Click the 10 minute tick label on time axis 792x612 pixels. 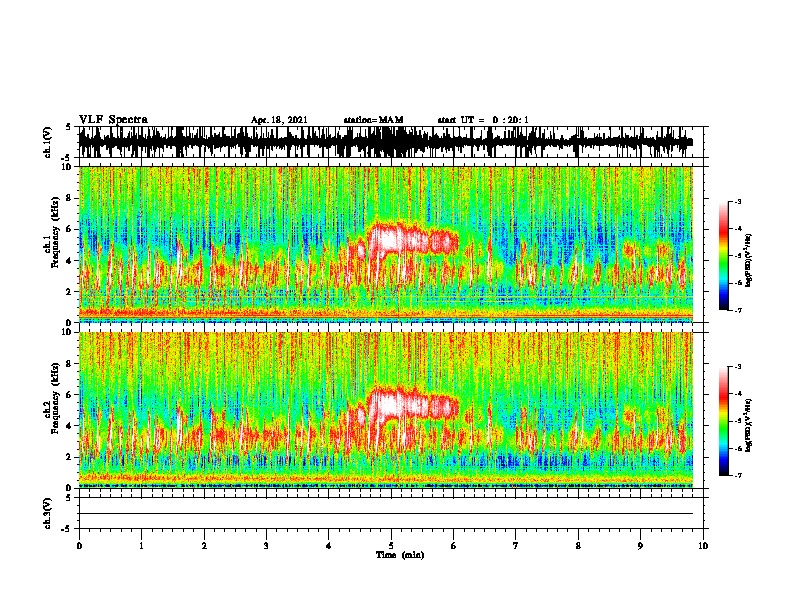pyautogui.click(x=703, y=546)
